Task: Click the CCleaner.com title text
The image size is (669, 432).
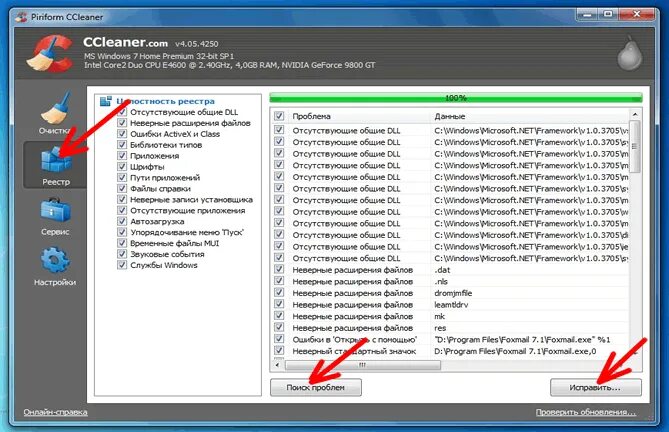Action: tap(125, 42)
